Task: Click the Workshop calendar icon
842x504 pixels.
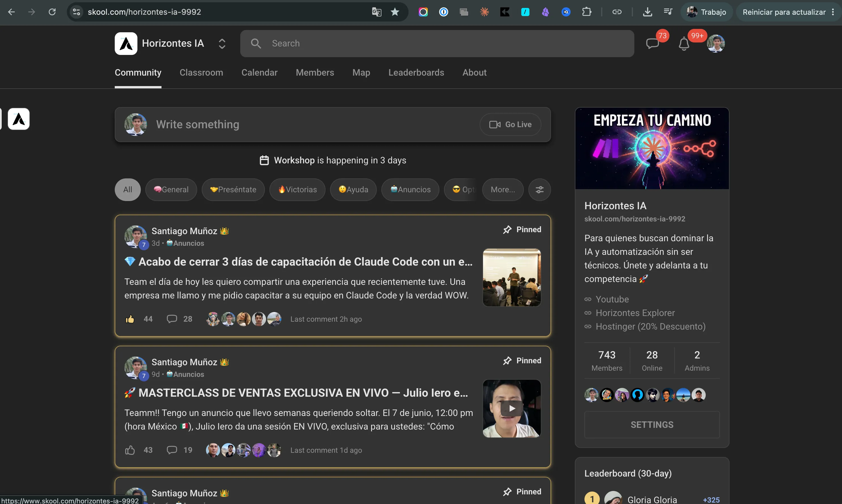Action: click(264, 160)
